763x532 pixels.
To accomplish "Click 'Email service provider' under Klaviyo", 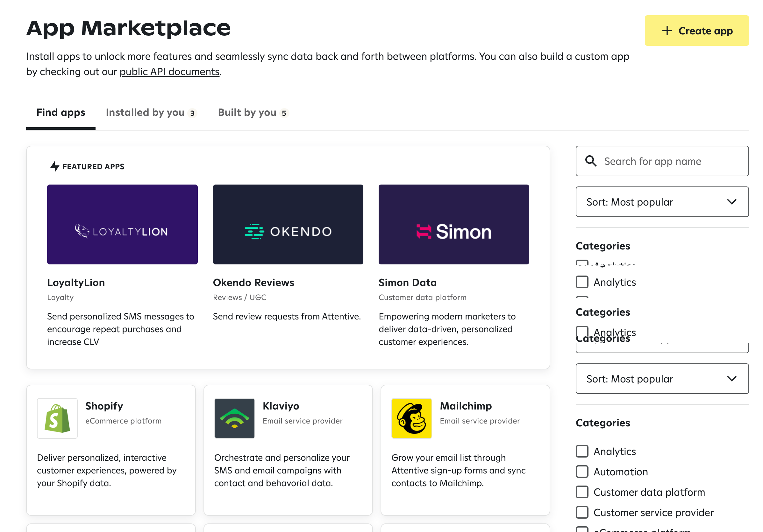I will pyautogui.click(x=303, y=421).
